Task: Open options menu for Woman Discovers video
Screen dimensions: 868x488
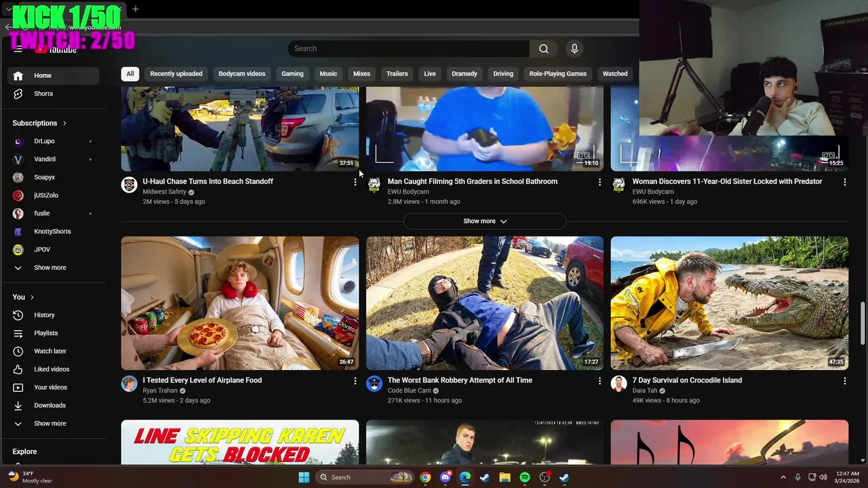Action: pos(844,182)
